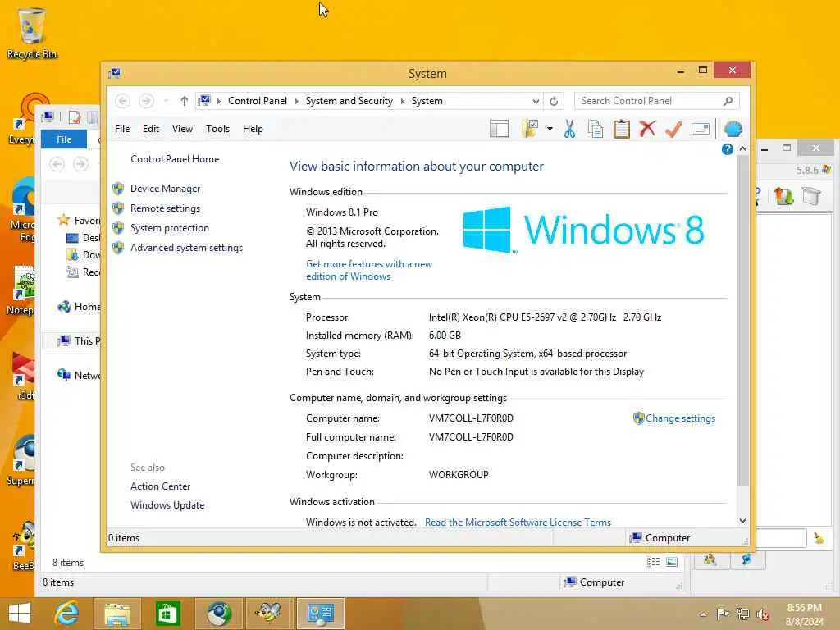Open Remote settings link
840x630 pixels.
click(x=165, y=208)
